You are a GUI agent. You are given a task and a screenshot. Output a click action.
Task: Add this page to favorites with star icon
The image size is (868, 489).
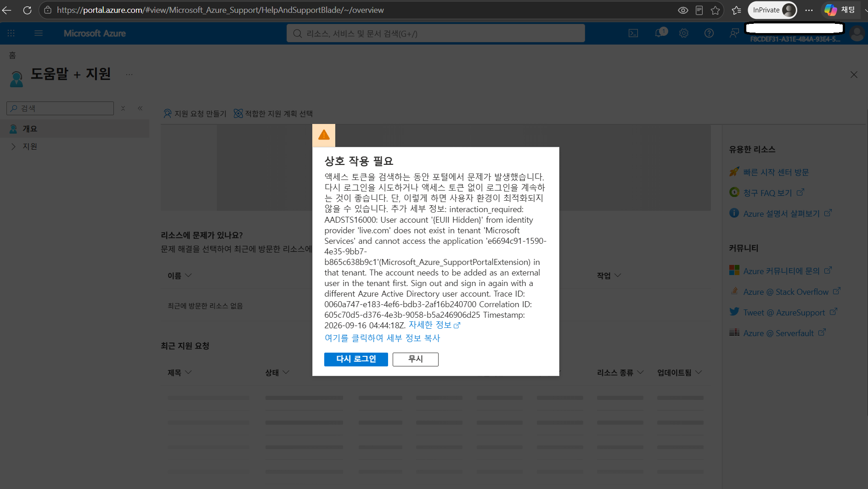(715, 10)
